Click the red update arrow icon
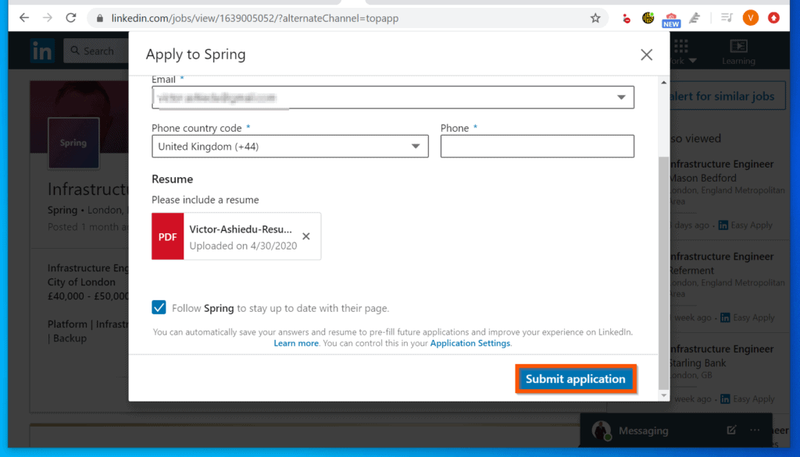 [774, 18]
